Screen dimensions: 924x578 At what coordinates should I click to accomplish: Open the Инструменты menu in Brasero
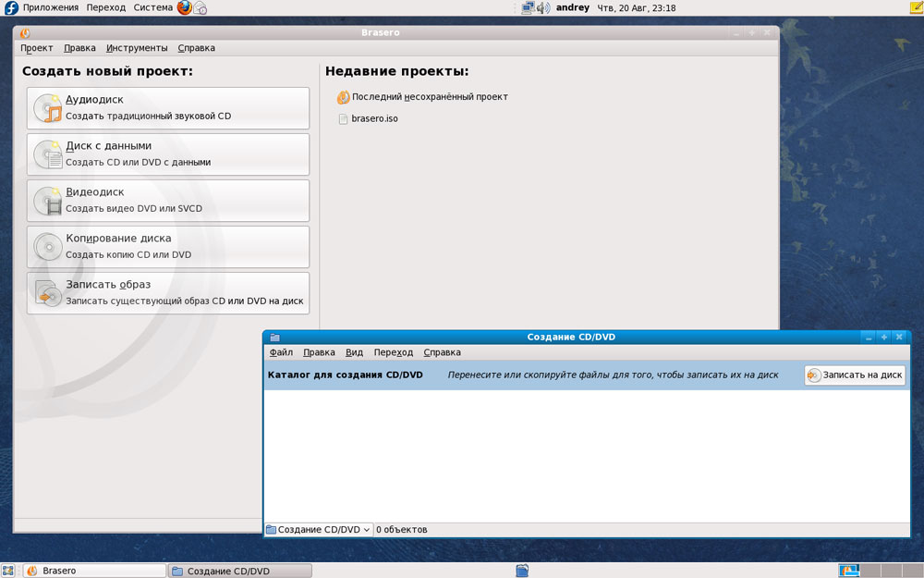click(x=137, y=48)
